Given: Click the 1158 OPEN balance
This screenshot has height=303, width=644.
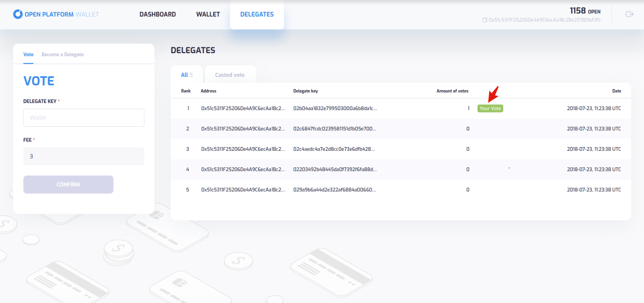Looking at the screenshot, I should tap(585, 11).
